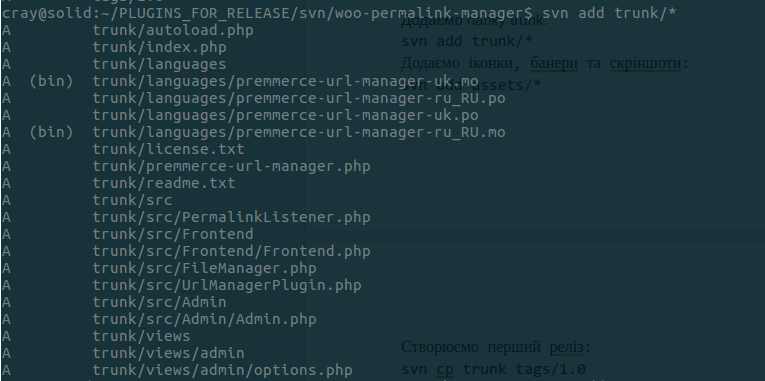Click trunk/src/Frontend/Frontend.php entry

pyautogui.click(x=231, y=251)
